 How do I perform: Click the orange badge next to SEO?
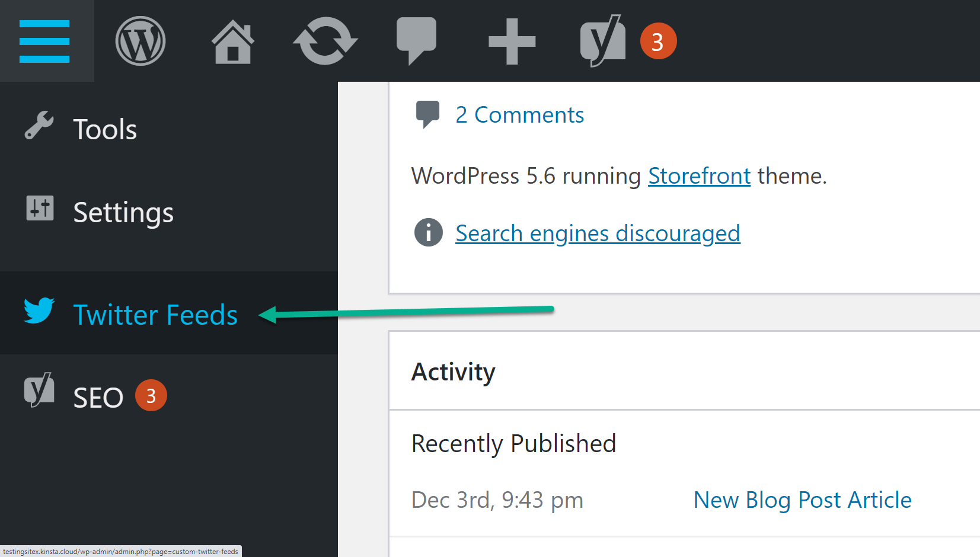pyautogui.click(x=151, y=395)
